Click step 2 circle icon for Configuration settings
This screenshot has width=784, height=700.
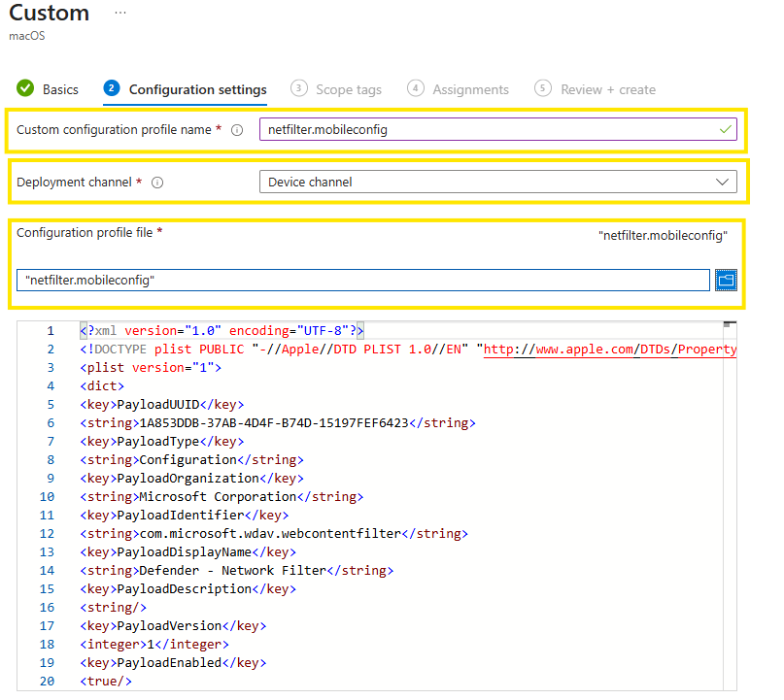click(x=112, y=88)
